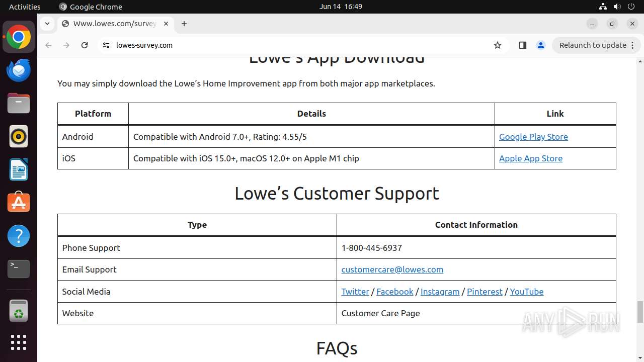Show the applications grid

19,342
